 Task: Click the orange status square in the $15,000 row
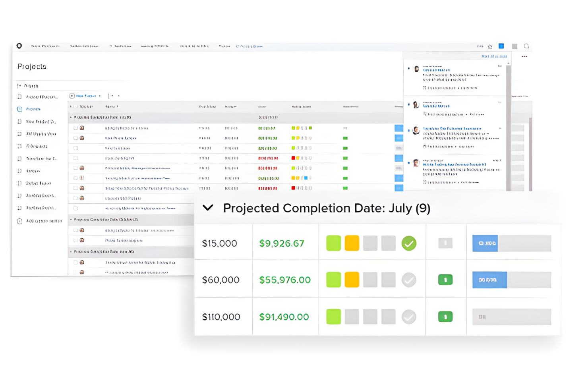[x=352, y=243]
